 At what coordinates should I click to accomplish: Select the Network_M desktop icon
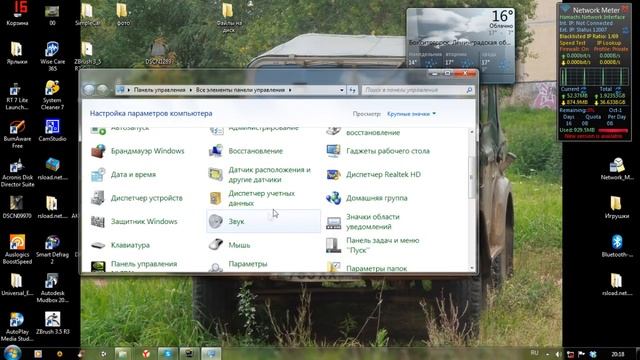click(617, 169)
